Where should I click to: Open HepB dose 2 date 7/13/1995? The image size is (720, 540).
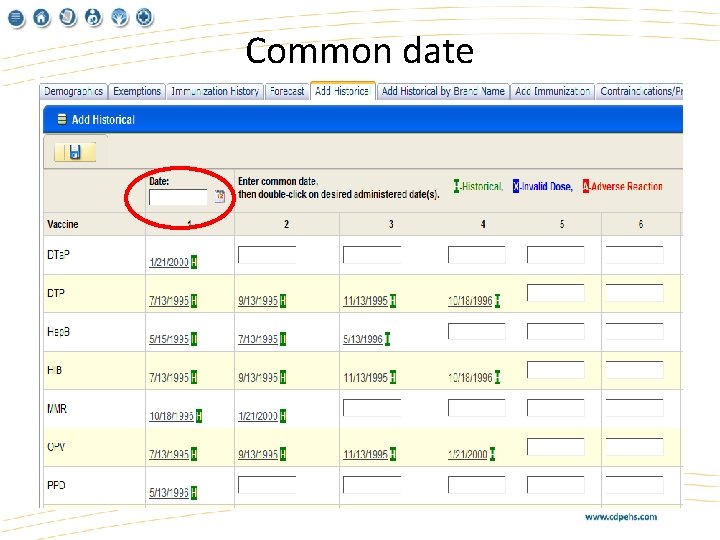[258, 339]
